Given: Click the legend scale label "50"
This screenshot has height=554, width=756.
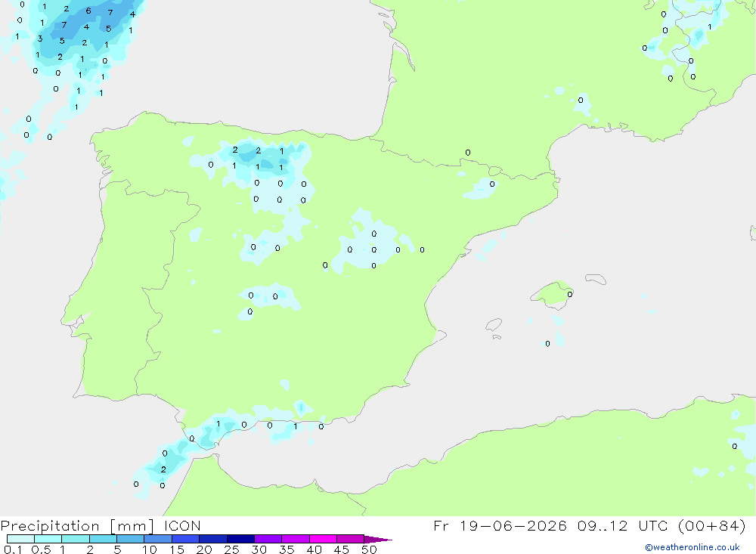Looking at the screenshot, I should click(x=369, y=549).
